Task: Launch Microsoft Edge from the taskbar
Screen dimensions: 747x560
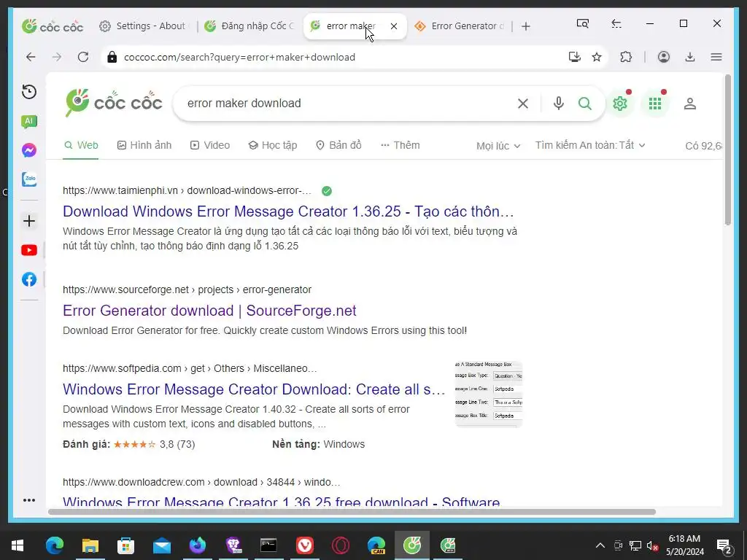Action: [x=55, y=545]
